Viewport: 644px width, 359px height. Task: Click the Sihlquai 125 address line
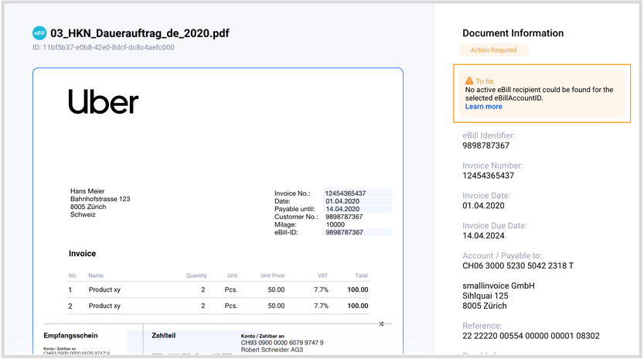pyautogui.click(x=486, y=296)
